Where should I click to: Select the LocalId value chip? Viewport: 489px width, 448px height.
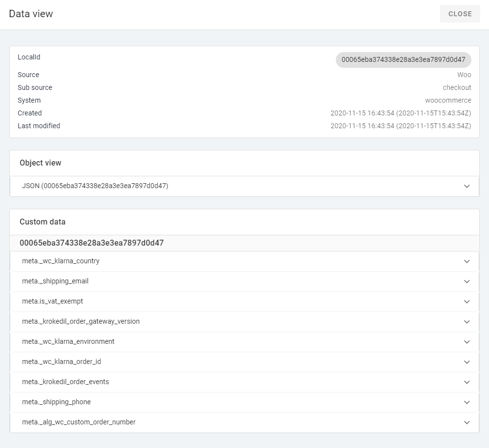pyautogui.click(x=403, y=60)
